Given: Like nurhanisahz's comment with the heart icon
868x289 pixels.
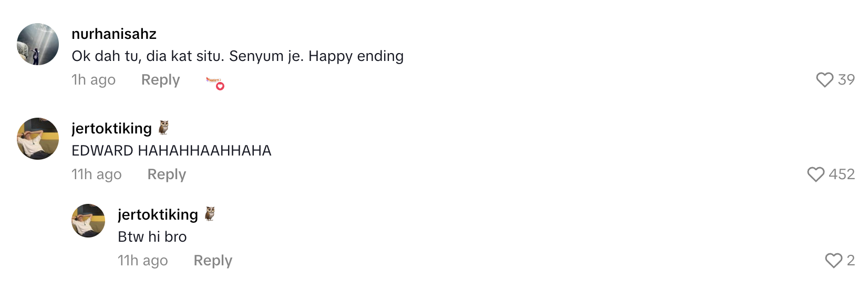Looking at the screenshot, I should pyautogui.click(x=824, y=80).
